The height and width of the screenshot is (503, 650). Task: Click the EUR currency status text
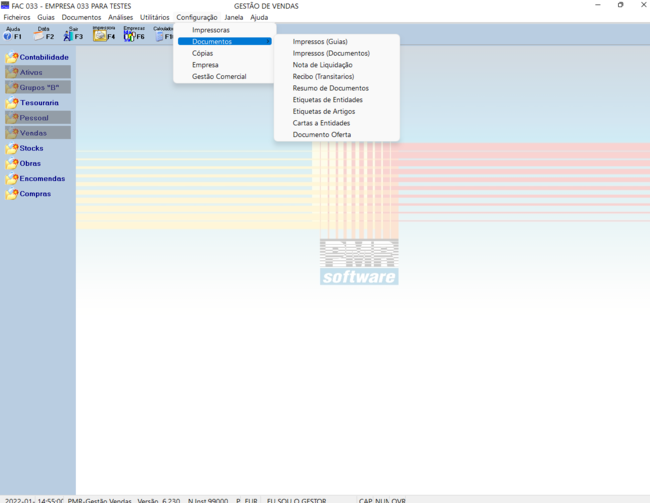tap(251, 500)
